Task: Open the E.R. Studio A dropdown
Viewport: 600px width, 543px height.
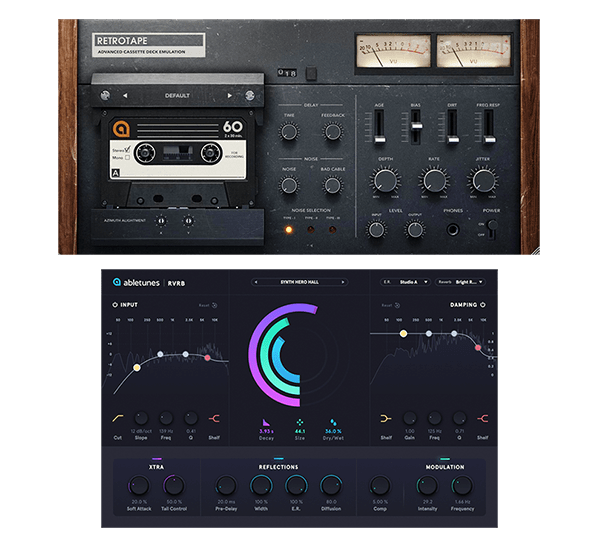Action: [x=406, y=282]
